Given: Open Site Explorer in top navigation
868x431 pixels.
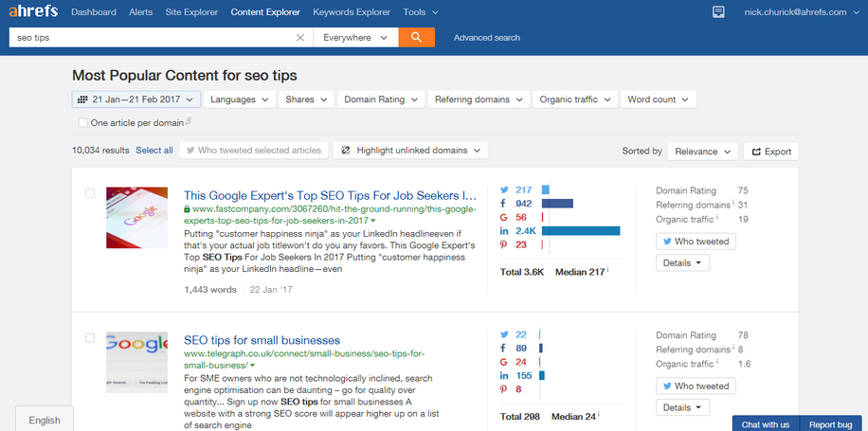Looking at the screenshot, I should tap(191, 12).
